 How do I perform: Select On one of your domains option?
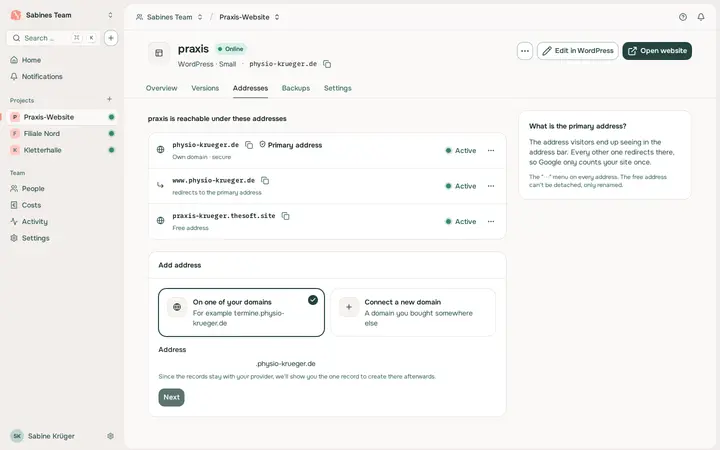(x=242, y=313)
